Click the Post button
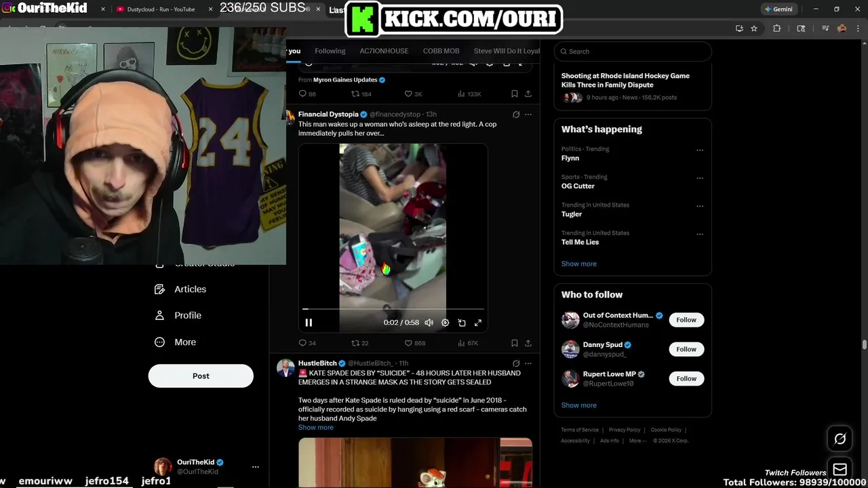The height and width of the screenshot is (488, 868). [201, 376]
